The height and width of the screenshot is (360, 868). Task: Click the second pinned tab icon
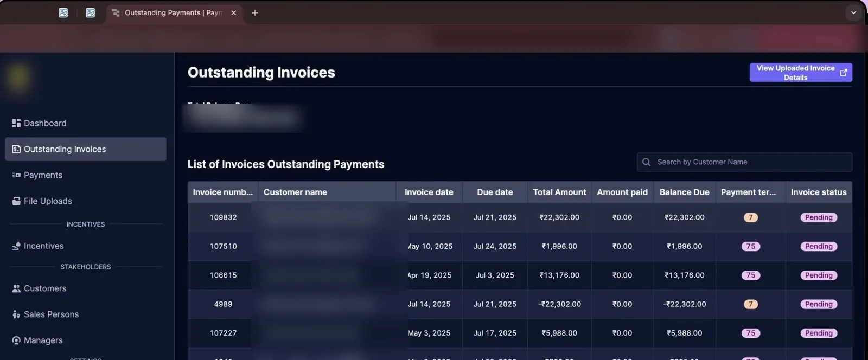[x=91, y=13]
